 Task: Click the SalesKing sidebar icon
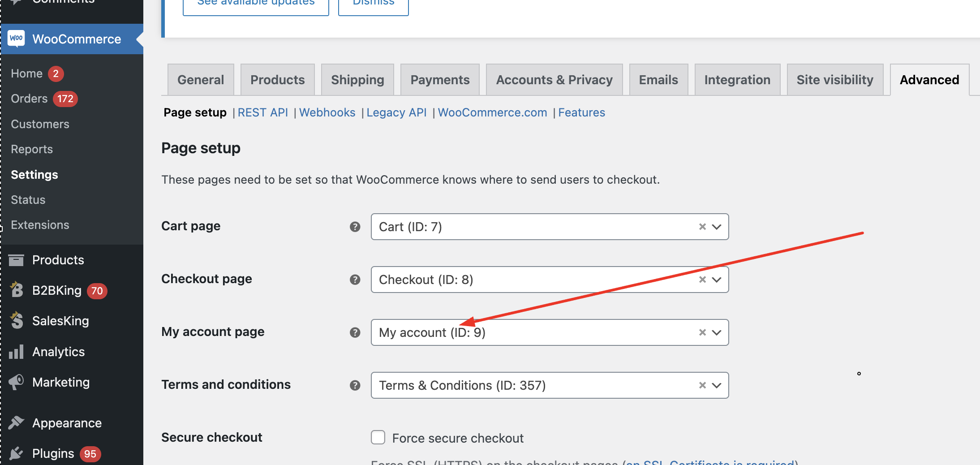[x=17, y=320]
